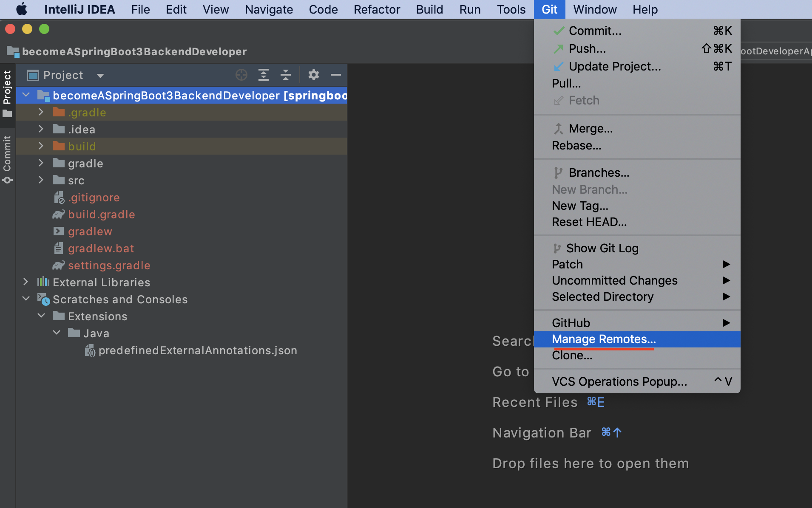
Task: Click the green arrow Push icon
Action: 559,49
